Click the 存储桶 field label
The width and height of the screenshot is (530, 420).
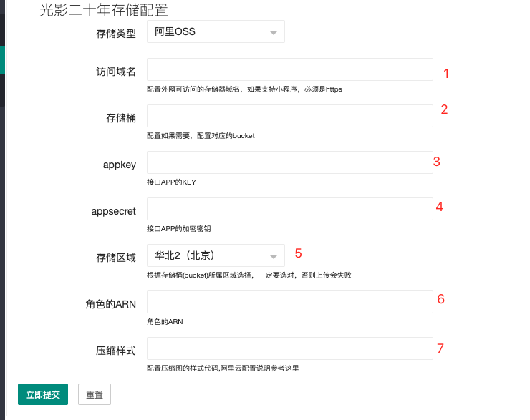coord(121,118)
